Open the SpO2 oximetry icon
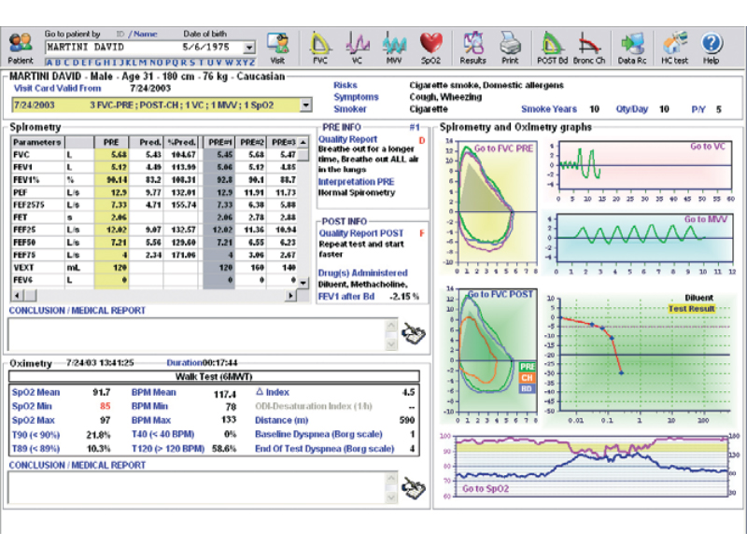This screenshot has height=560, width=747. point(430,48)
